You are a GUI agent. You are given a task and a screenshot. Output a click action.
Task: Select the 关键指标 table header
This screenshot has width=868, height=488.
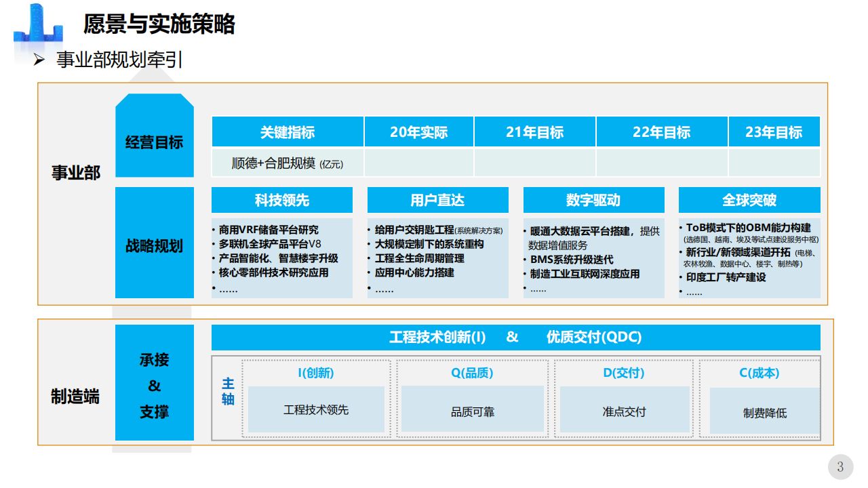tap(288, 132)
